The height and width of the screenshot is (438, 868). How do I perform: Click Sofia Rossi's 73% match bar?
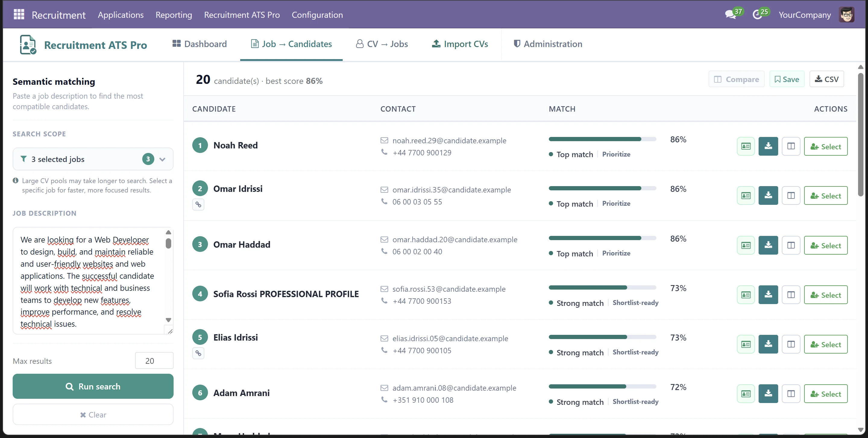pos(602,287)
